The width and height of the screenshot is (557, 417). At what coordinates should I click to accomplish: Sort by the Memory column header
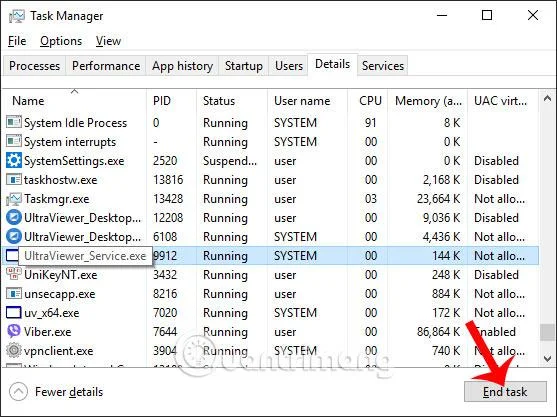tap(428, 101)
